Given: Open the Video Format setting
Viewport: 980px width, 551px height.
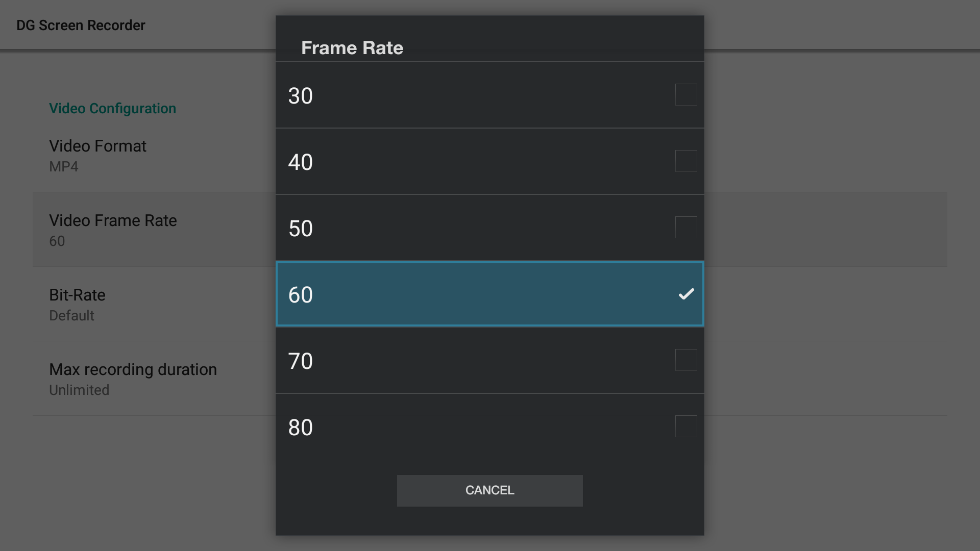Looking at the screenshot, I should coord(98,155).
